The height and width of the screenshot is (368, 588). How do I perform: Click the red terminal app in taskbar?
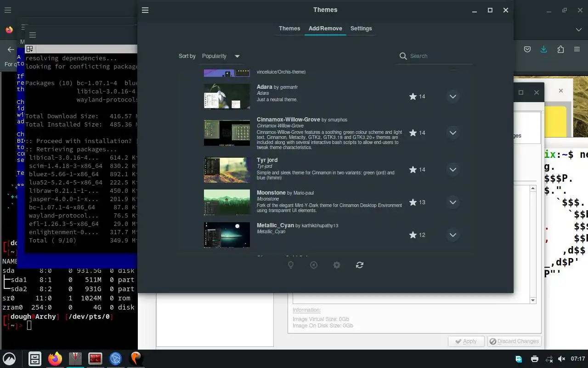(x=95, y=359)
